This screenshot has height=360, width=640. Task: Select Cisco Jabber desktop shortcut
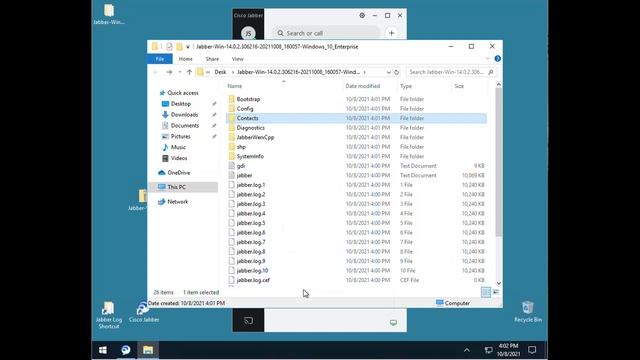pyautogui.click(x=144, y=313)
